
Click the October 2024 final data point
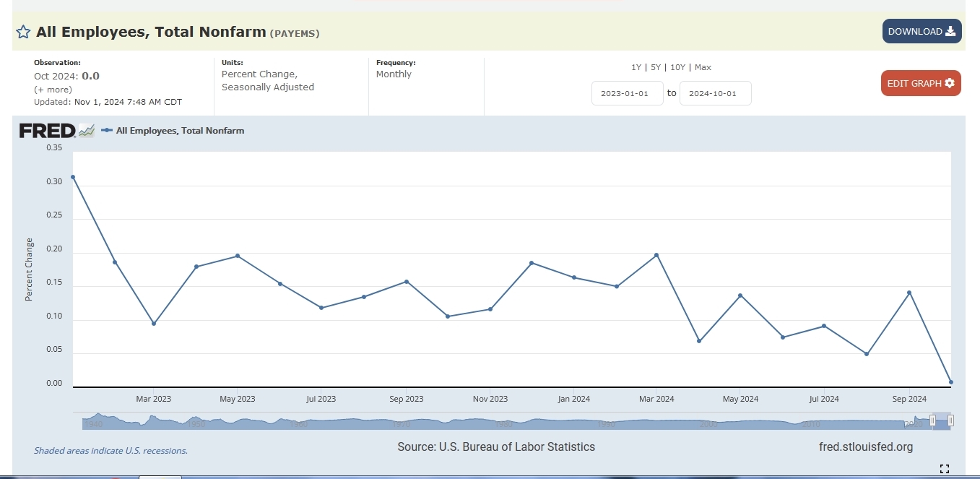[951, 382]
